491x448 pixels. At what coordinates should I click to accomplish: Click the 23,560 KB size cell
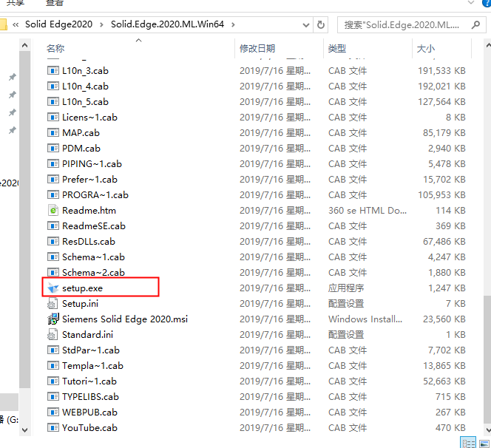pyautogui.click(x=444, y=319)
